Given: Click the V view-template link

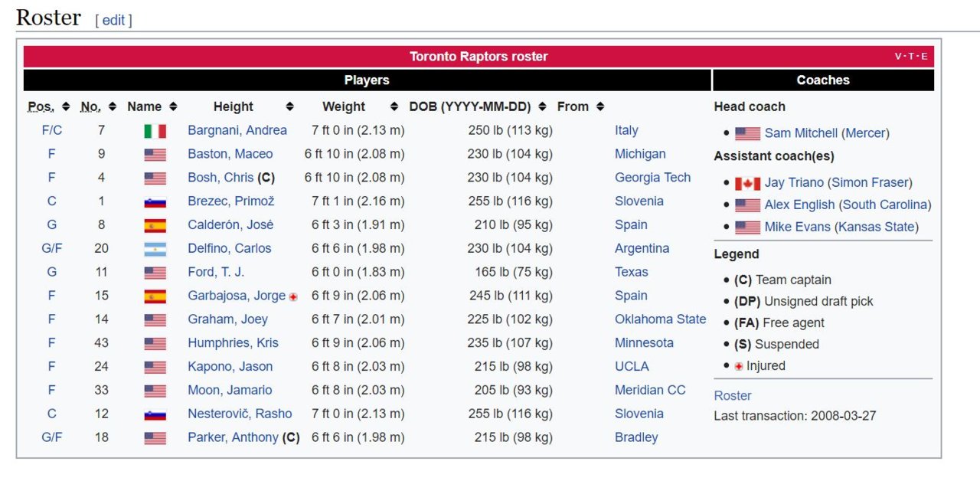Looking at the screenshot, I should (898, 56).
